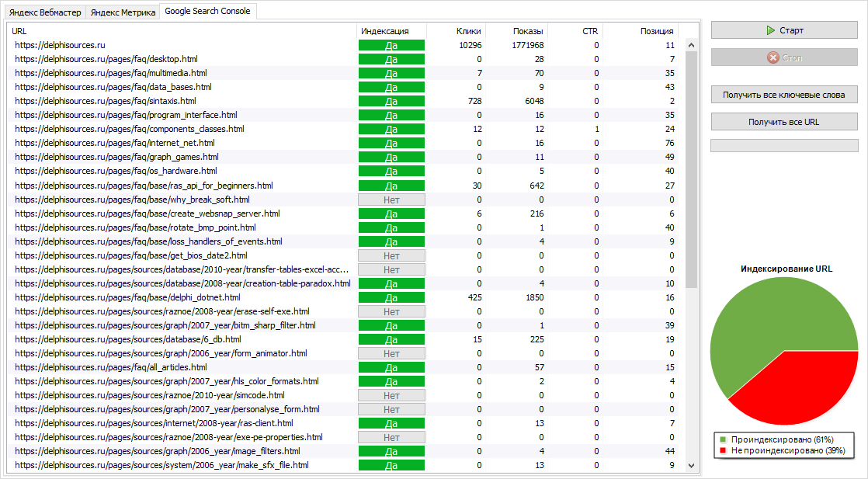Click the URL column header
Screen dimensions: 868x479
(182, 31)
